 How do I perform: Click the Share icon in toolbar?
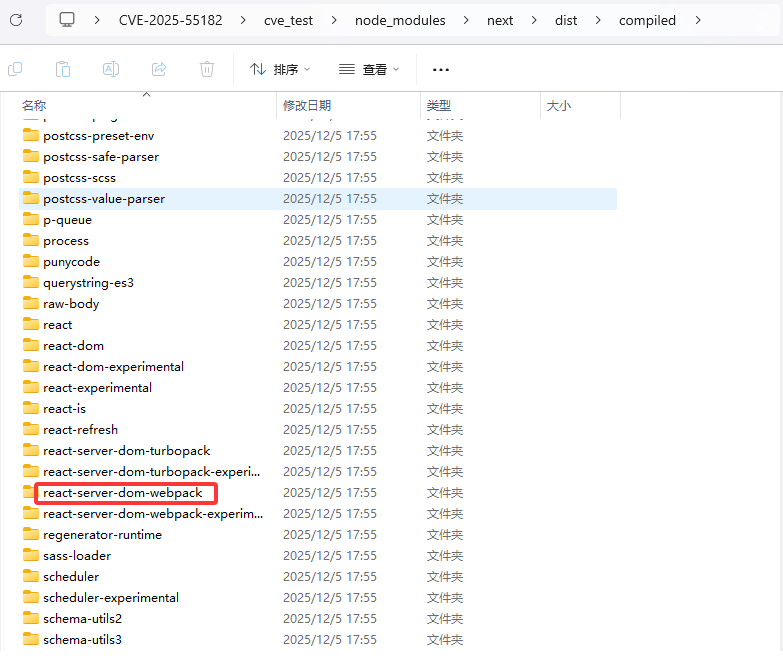tap(159, 69)
